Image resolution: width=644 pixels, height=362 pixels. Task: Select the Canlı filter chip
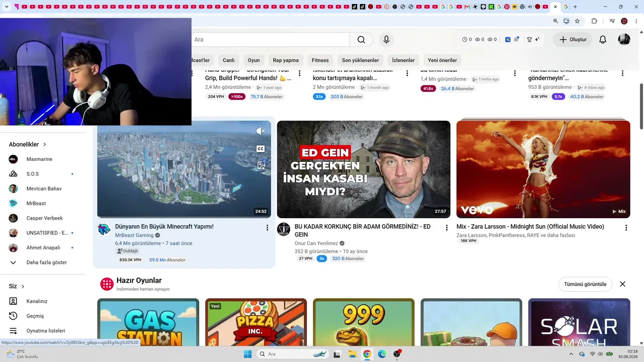coord(228,60)
